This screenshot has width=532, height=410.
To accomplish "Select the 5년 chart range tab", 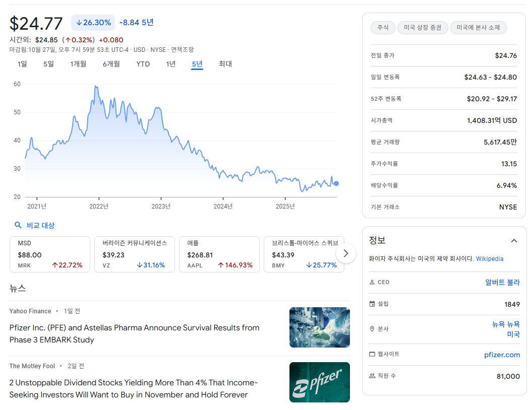I will [197, 63].
